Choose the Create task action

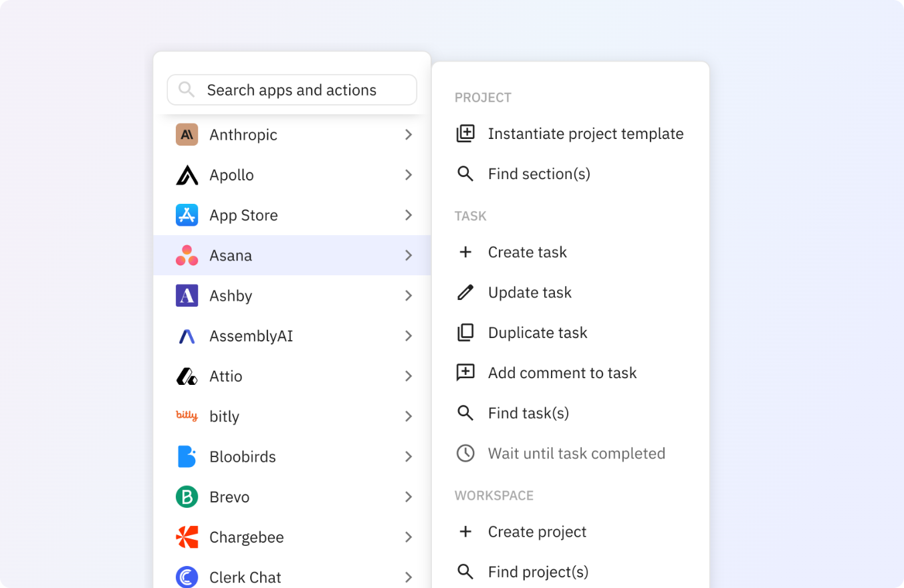click(x=570, y=252)
